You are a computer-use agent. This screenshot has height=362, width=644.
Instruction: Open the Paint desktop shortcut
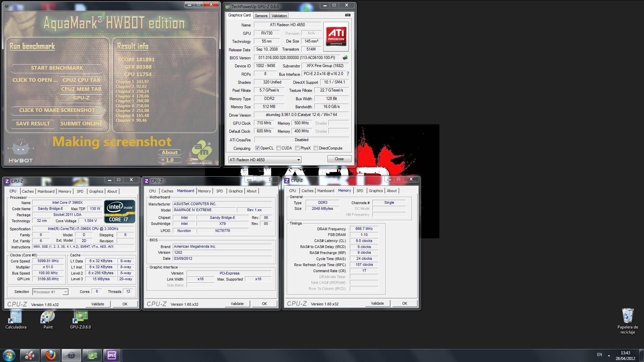pyautogui.click(x=48, y=320)
